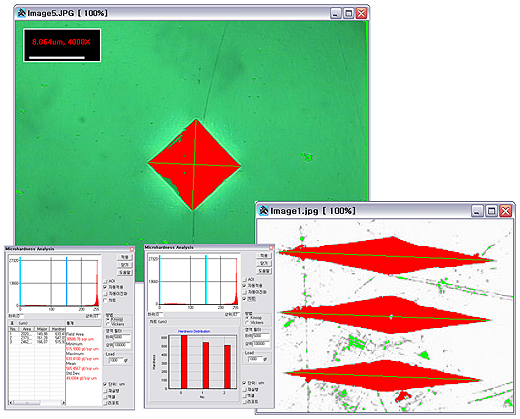
Task: Click the results table scrollbar left arrow
Action: point(11,403)
